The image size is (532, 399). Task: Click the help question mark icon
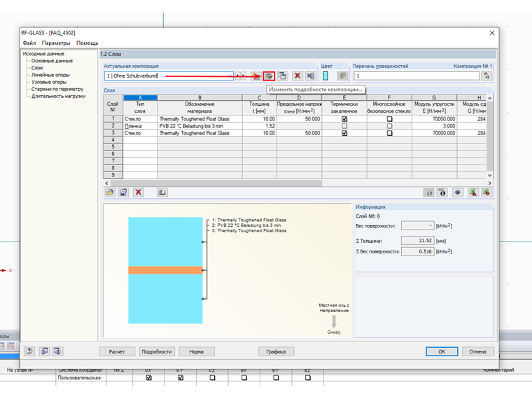pyautogui.click(x=29, y=351)
